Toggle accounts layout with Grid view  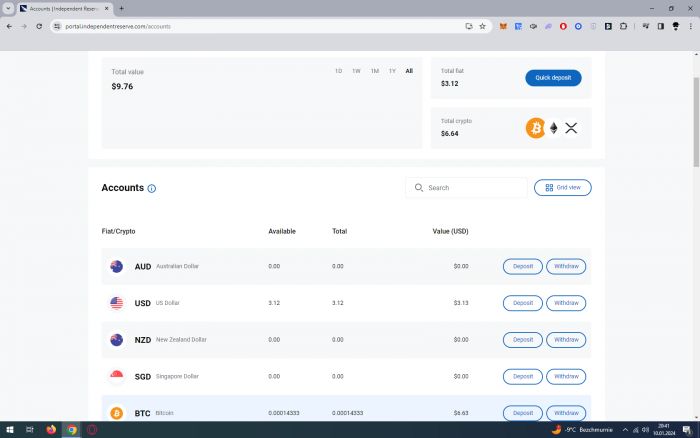[562, 187]
